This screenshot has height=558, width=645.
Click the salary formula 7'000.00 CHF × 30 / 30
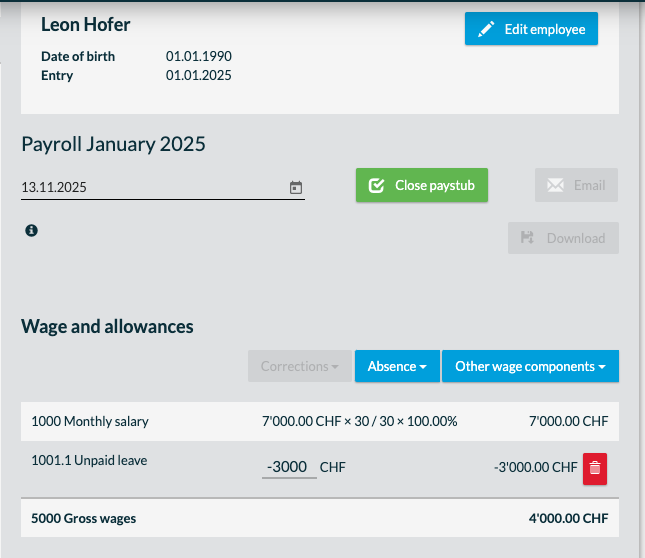359,421
